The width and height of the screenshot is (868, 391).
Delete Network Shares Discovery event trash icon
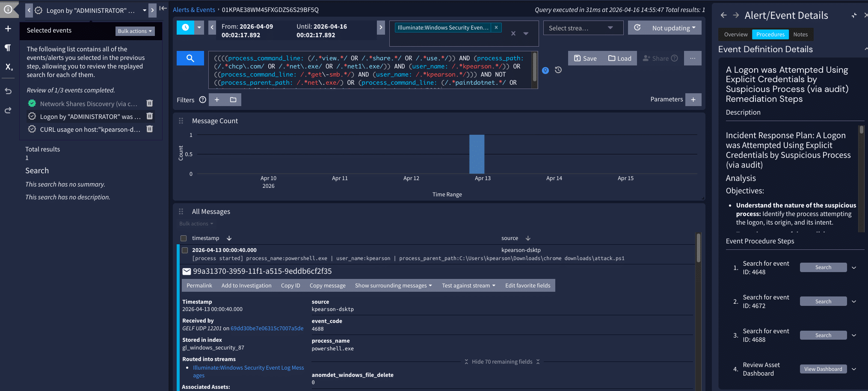coord(150,103)
